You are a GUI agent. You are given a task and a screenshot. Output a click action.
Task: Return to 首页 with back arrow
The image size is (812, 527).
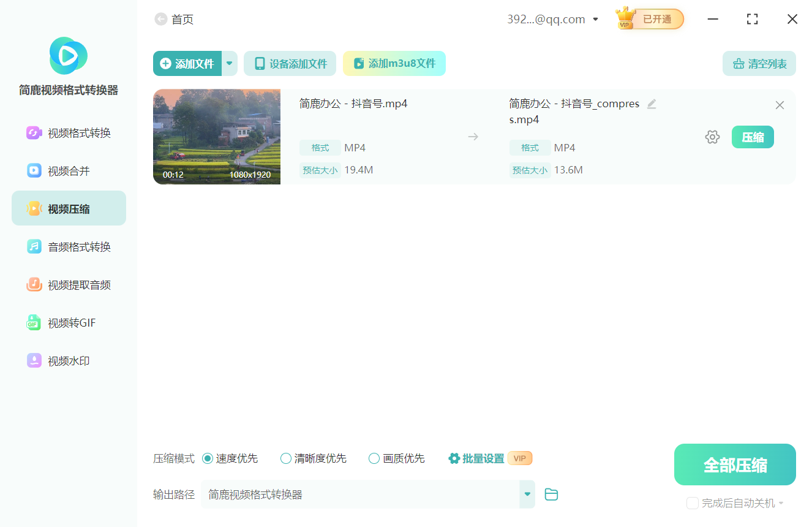159,19
